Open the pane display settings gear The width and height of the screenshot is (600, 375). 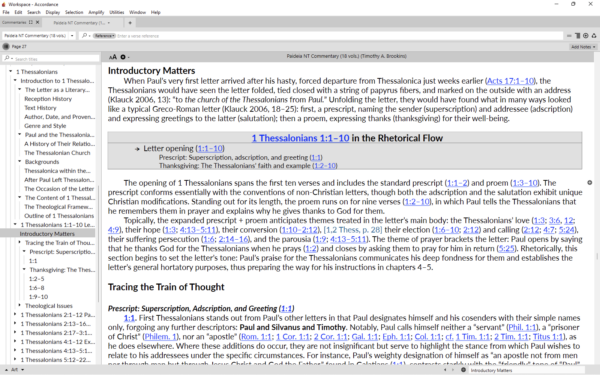point(123,57)
